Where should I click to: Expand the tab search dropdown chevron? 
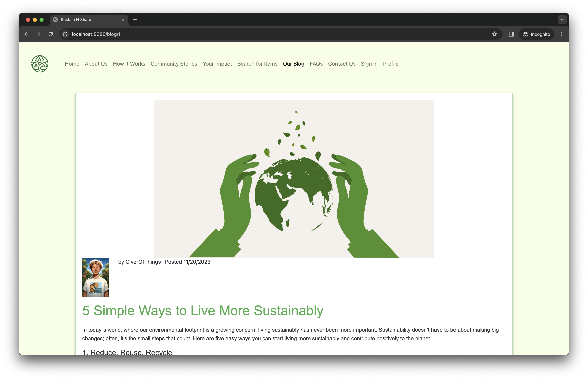[x=562, y=20]
